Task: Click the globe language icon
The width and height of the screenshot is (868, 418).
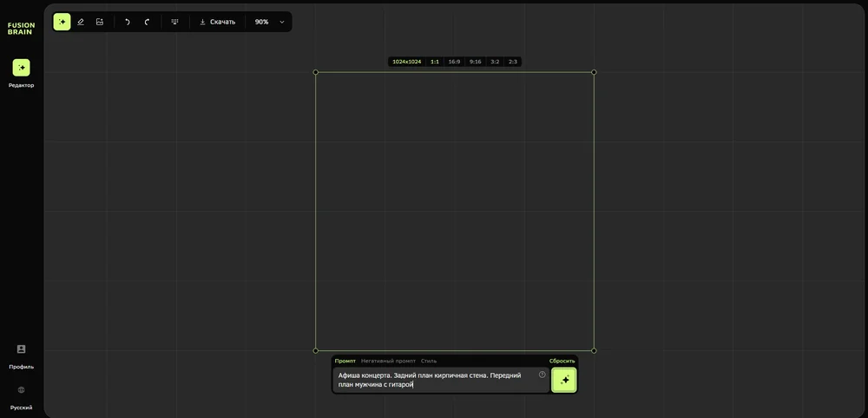Action: tap(21, 390)
